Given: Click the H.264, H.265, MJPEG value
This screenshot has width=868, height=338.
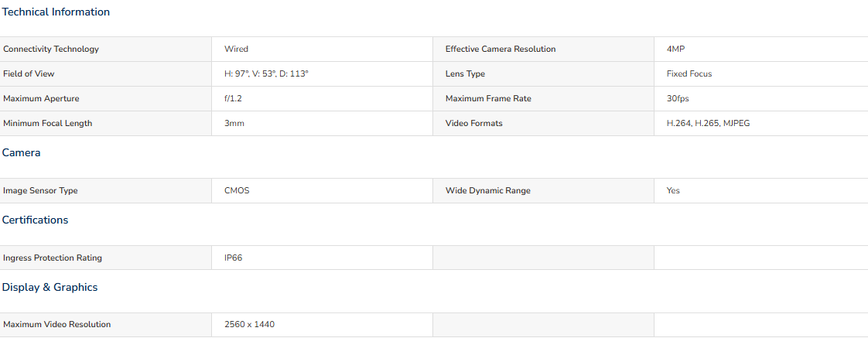Looking at the screenshot, I should click(x=709, y=123).
